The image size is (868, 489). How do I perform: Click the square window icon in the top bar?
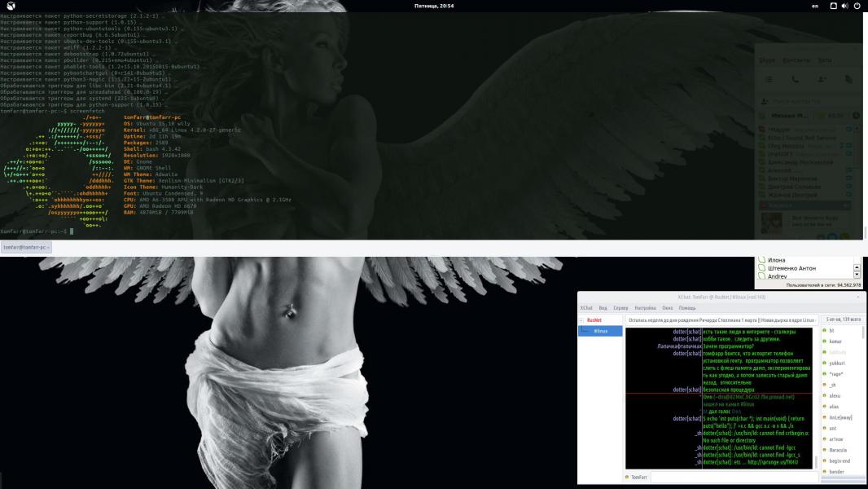pyautogui.click(x=833, y=6)
